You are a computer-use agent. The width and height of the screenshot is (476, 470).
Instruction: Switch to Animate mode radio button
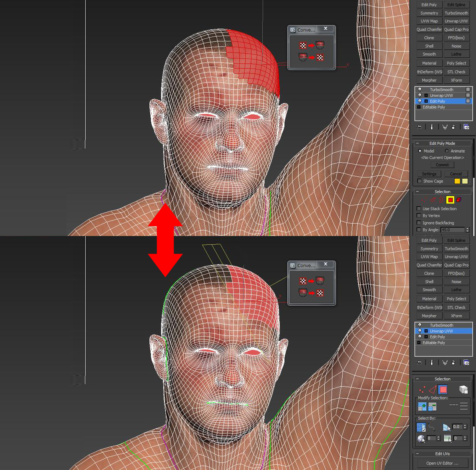coord(447,151)
